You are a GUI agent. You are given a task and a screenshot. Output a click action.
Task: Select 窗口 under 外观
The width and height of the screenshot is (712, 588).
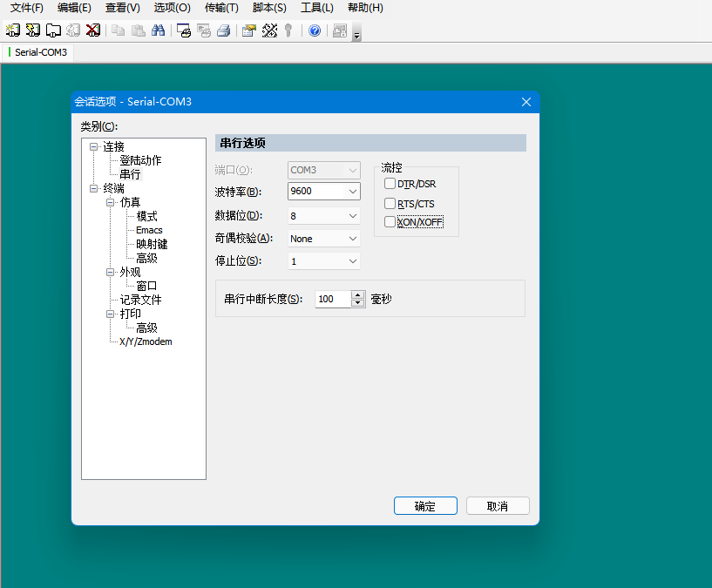click(x=146, y=286)
